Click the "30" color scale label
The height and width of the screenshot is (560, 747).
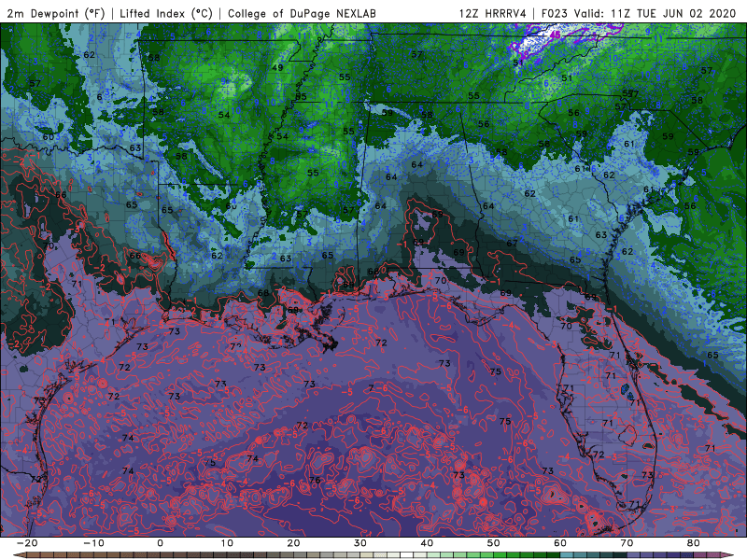click(360, 543)
